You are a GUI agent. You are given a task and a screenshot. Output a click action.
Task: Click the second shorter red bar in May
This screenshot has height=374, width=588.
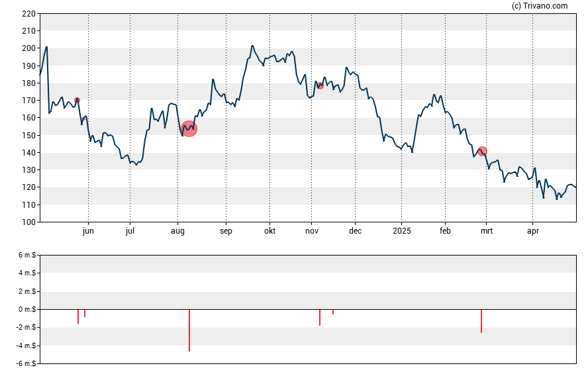coord(85,313)
